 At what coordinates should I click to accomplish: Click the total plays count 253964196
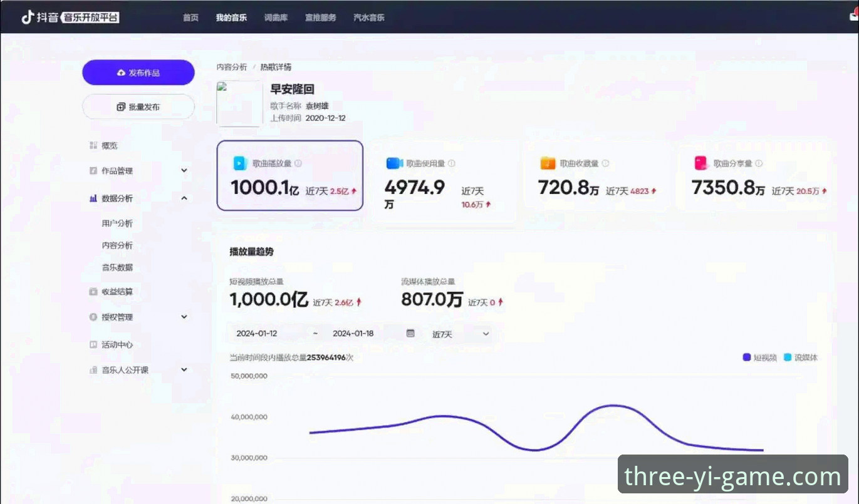(326, 357)
